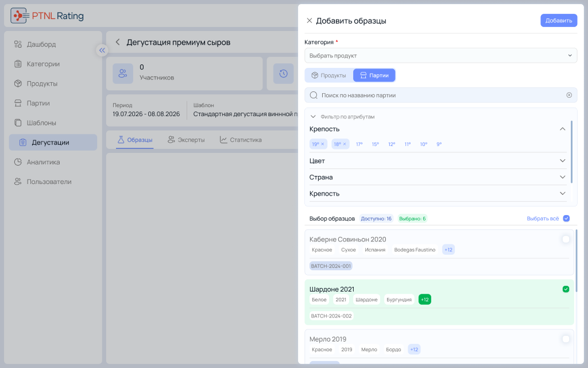Go to Продукты via its box icon
This screenshot has width=588, height=368.
tap(18, 83)
